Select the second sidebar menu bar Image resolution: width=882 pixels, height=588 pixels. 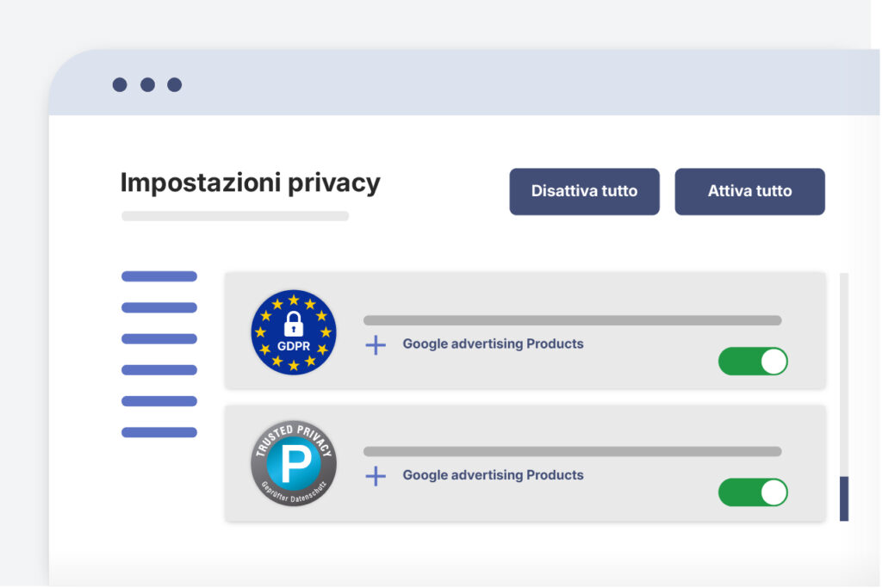tap(159, 307)
